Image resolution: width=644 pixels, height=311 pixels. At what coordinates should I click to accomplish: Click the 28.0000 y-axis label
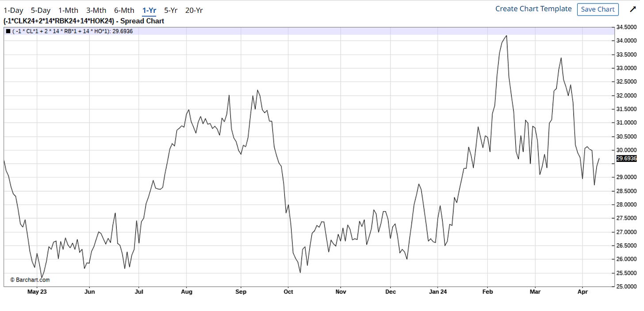[626, 205]
